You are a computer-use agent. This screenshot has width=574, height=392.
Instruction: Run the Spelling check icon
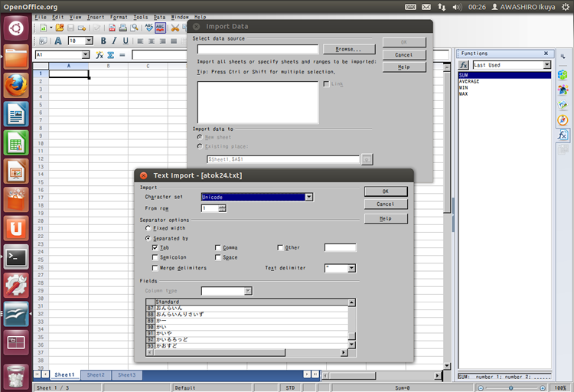148,28
